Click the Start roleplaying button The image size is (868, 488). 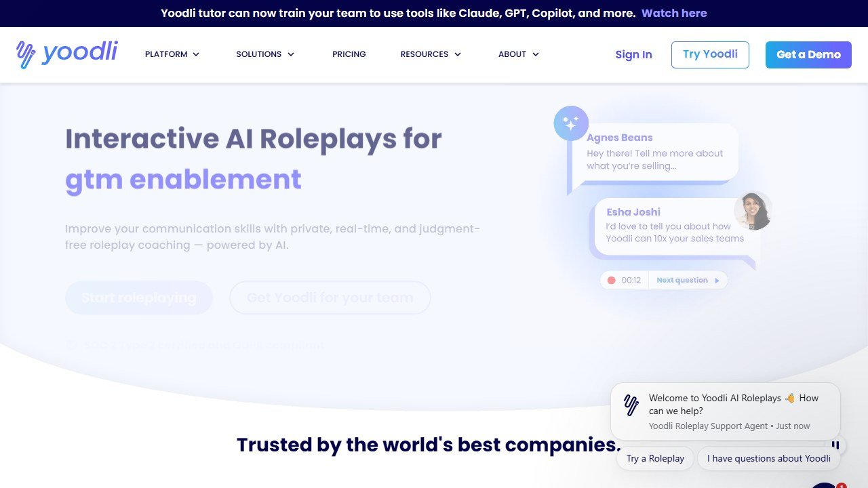(139, 298)
